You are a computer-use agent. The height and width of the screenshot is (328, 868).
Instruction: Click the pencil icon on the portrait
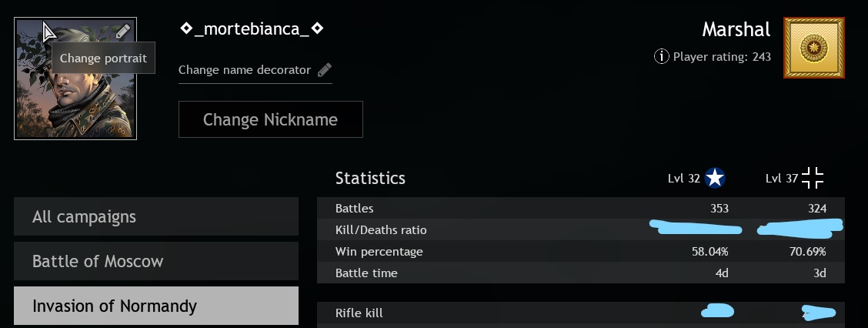[123, 32]
